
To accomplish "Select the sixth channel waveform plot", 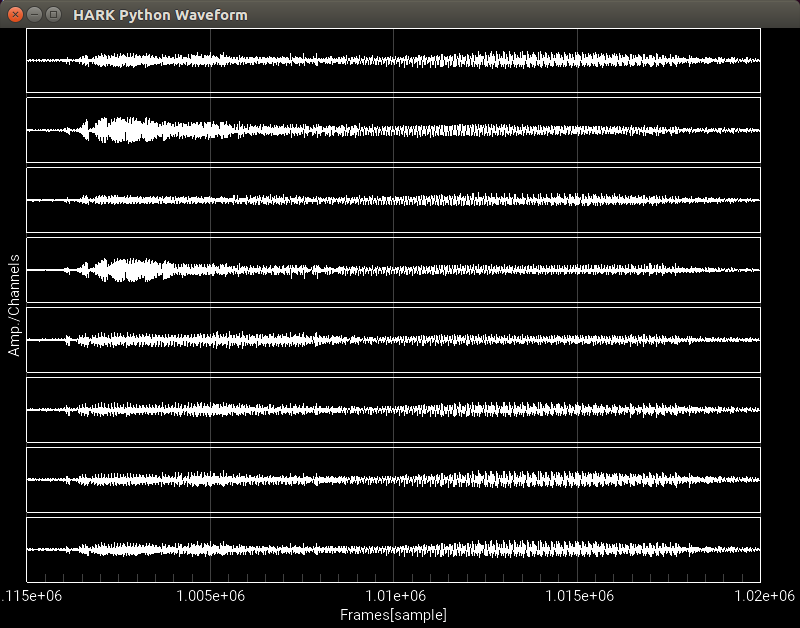I will coord(393,410).
